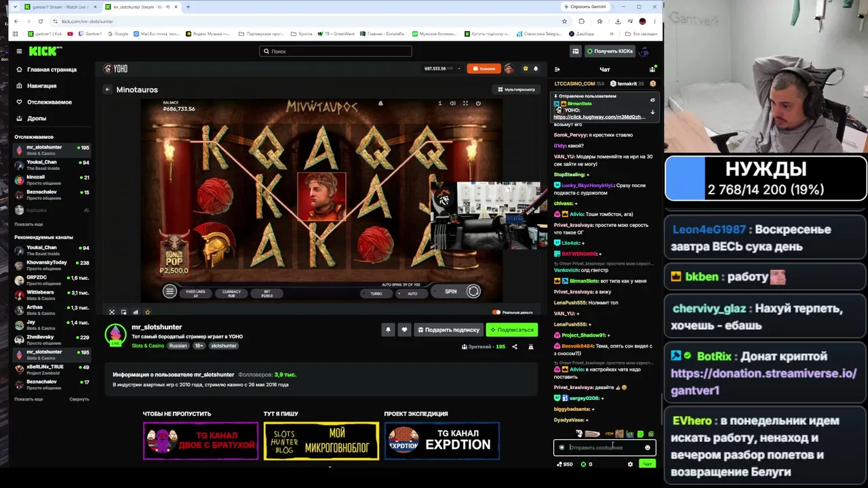
Task: Collapse recommended list with Свернуть
Action: (x=79, y=399)
